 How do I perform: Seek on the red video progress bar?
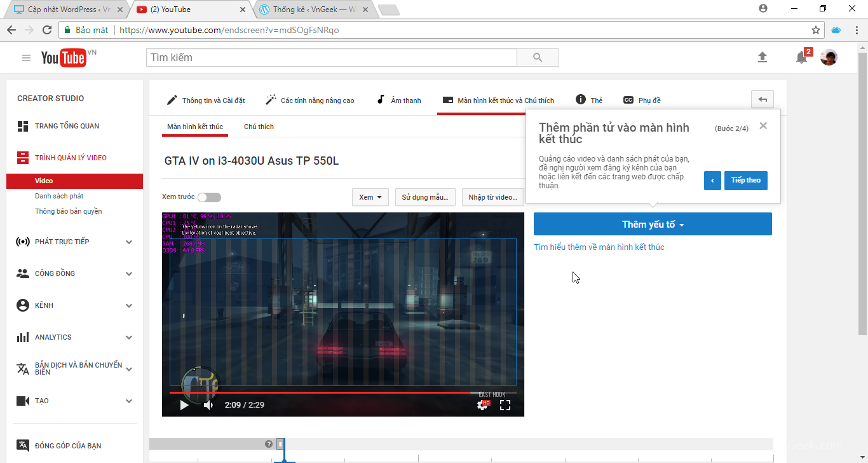coord(343,392)
